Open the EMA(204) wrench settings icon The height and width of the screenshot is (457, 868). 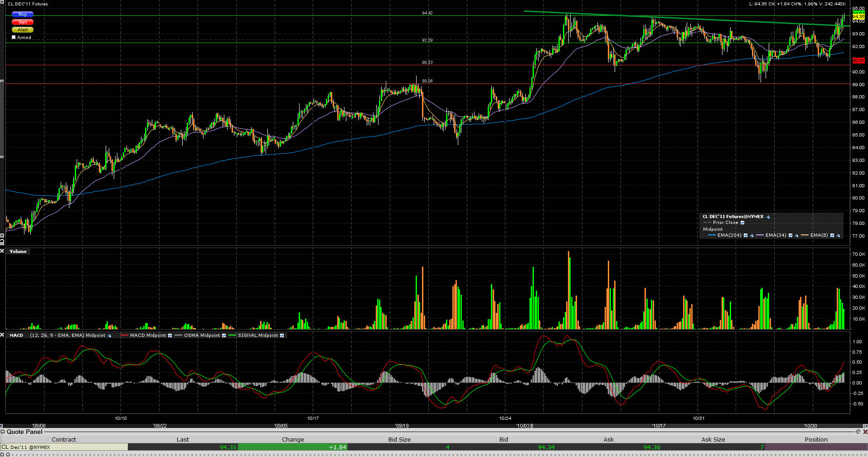click(752, 235)
